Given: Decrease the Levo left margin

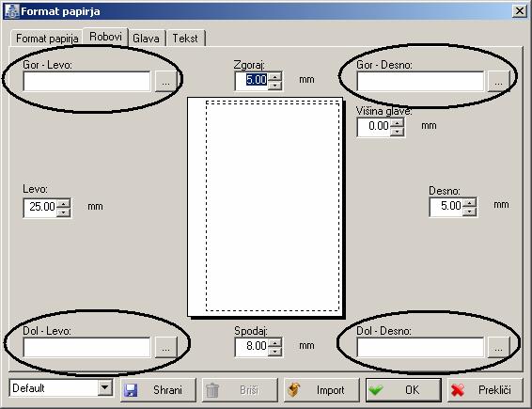Looking at the screenshot, I should point(63,212).
